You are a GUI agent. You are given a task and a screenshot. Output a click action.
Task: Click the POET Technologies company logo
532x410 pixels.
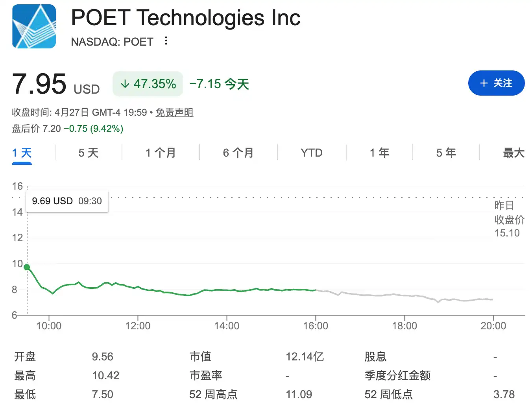(x=33, y=26)
